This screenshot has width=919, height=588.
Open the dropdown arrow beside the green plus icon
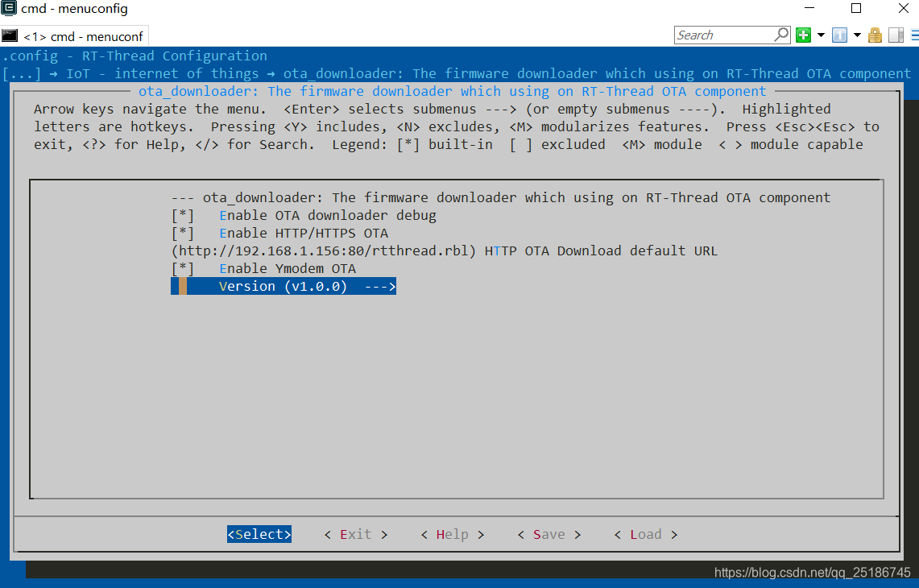click(821, 35)
